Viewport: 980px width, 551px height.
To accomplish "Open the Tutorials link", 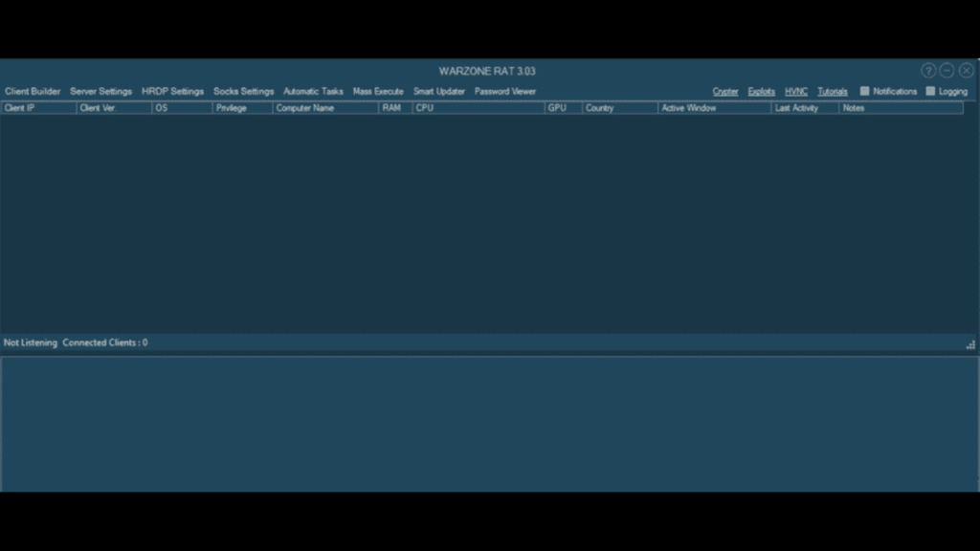I will (833, 91).
